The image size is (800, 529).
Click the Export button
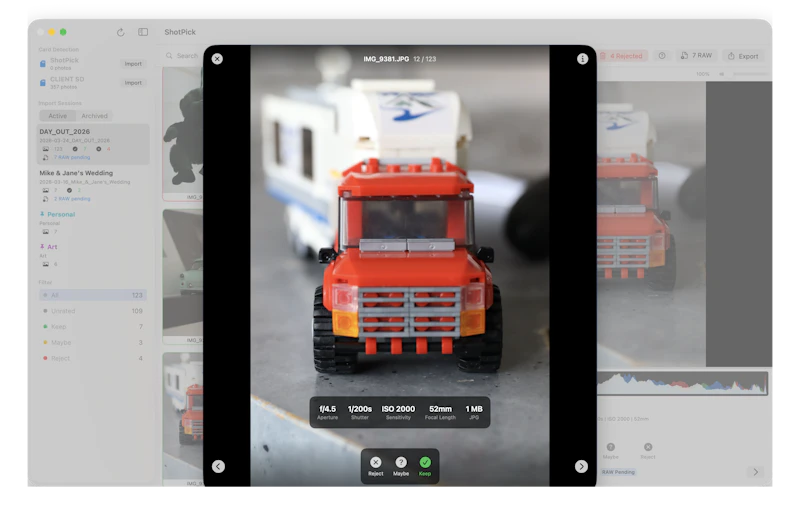point(743,56)
